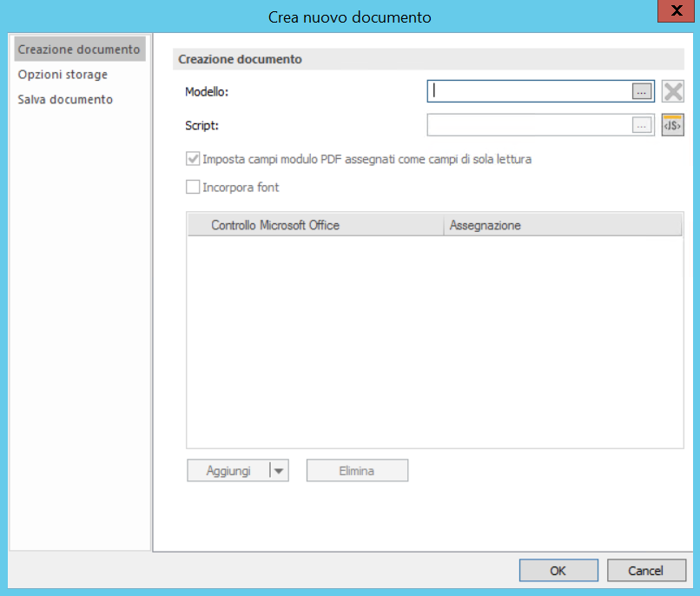700x596 pixels.
Task: Dismiss the dialog with Cancel
Action: (646, 570)
